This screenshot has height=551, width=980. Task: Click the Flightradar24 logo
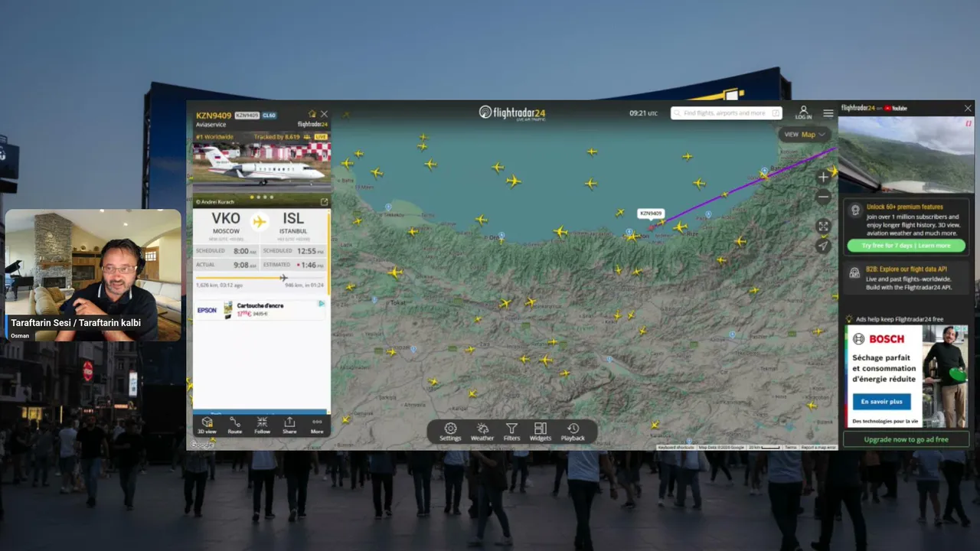point(512,112)
